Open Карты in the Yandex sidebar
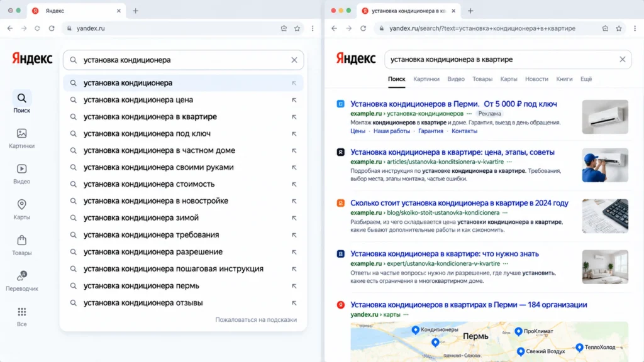Image resolution: width=644 pixels, height=362 pixels. [21, 209]
